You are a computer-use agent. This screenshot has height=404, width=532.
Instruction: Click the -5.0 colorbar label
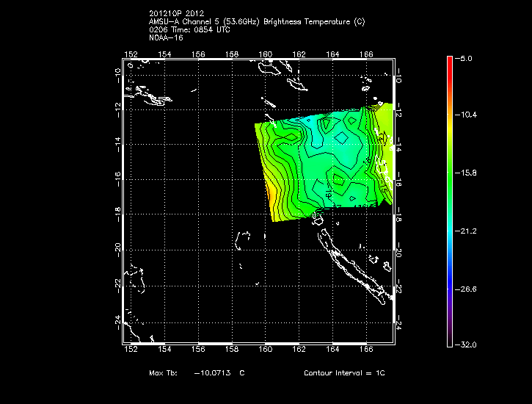(x=464, y=58)
